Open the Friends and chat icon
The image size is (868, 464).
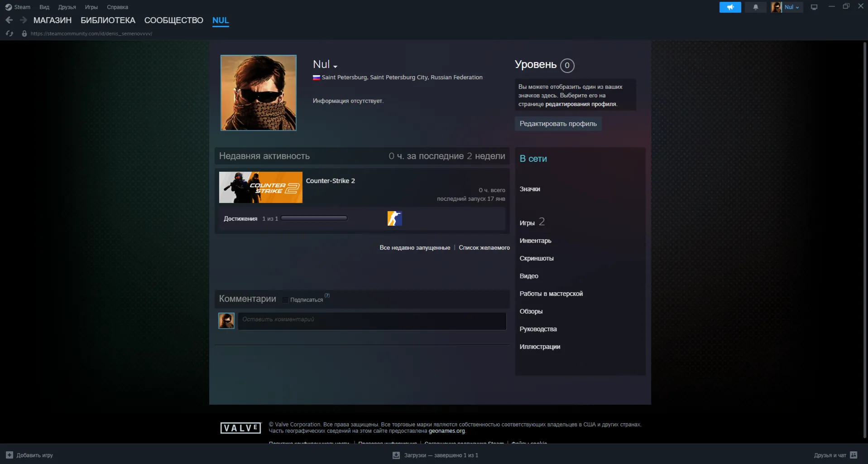coord(854,455)
